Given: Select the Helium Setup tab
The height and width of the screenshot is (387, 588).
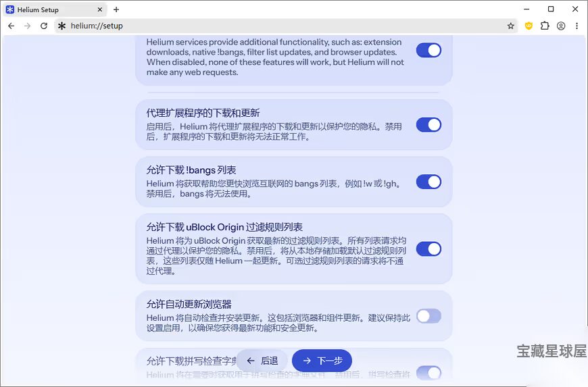Looking at the screenshot, I should tap(54, 9).
